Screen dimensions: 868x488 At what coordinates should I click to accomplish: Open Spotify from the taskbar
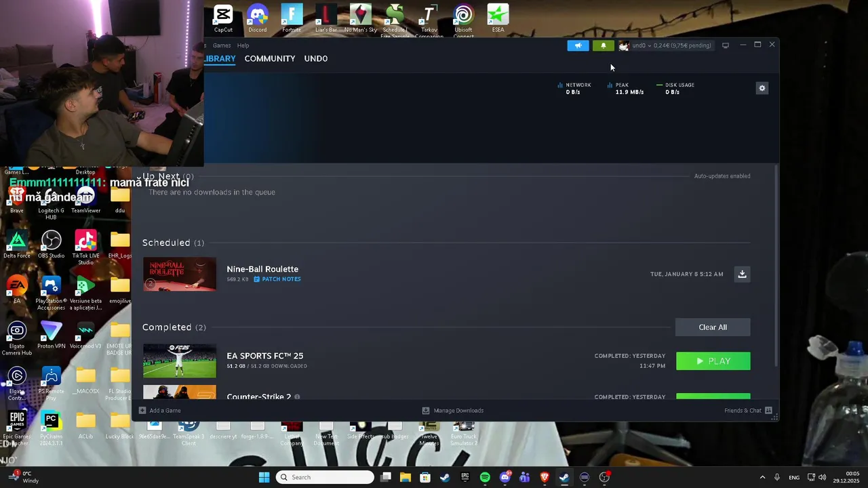pos(485,477)
